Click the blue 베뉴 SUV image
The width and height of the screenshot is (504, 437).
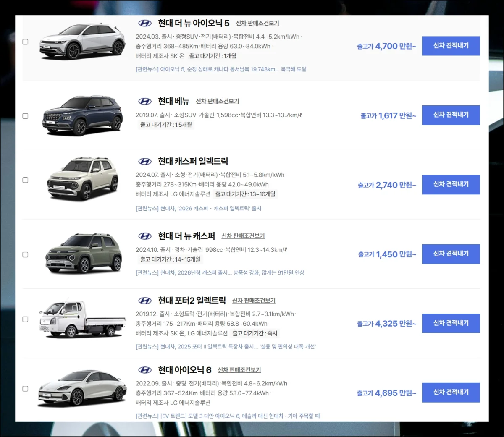82,115
